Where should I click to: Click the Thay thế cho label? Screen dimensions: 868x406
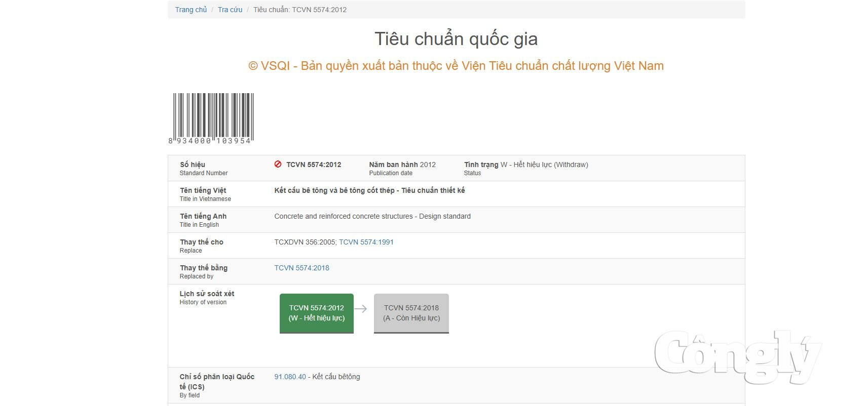(202, 242)
